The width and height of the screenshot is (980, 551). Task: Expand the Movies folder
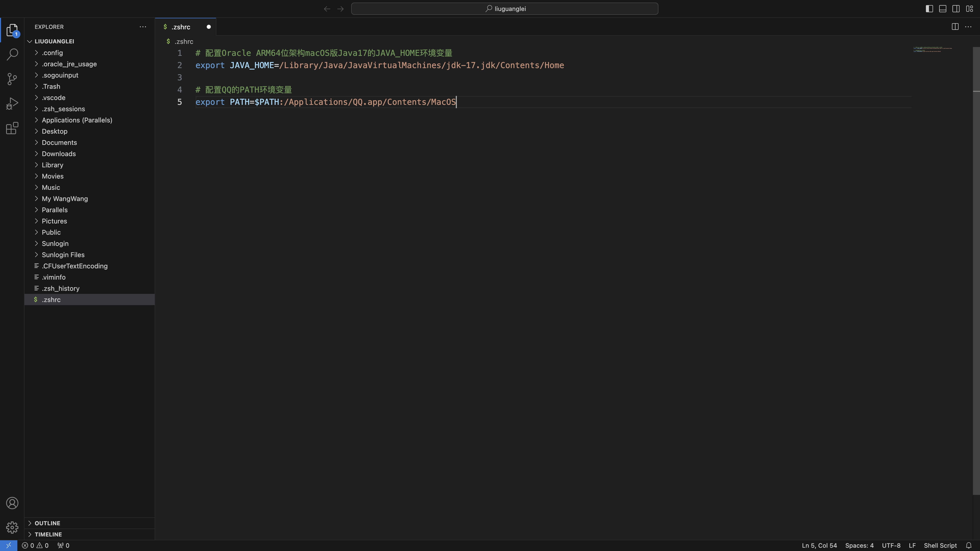tap(89, 176)
